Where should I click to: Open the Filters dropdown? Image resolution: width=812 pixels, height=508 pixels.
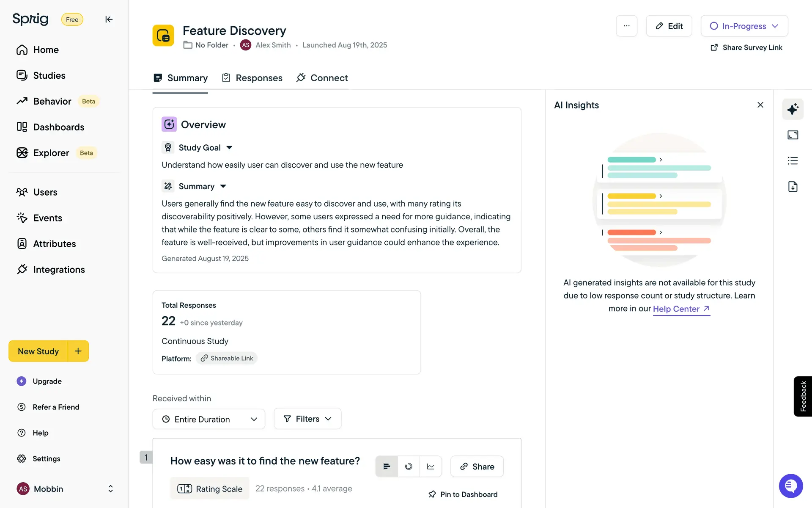pos(307,419)
